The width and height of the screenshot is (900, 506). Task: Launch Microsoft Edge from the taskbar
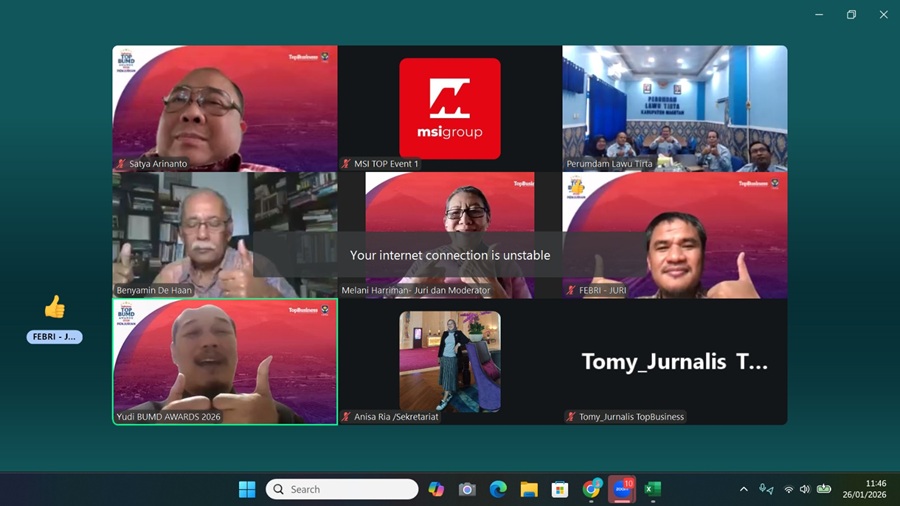(498, 489)
